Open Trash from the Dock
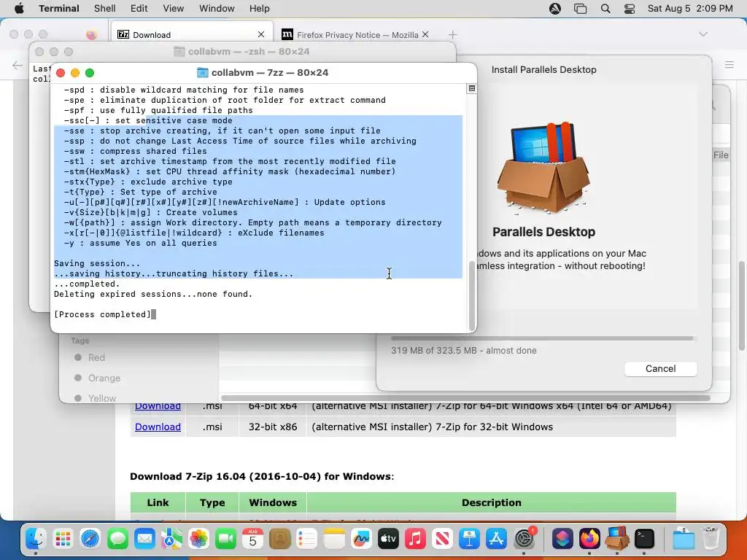 (711, 539)
